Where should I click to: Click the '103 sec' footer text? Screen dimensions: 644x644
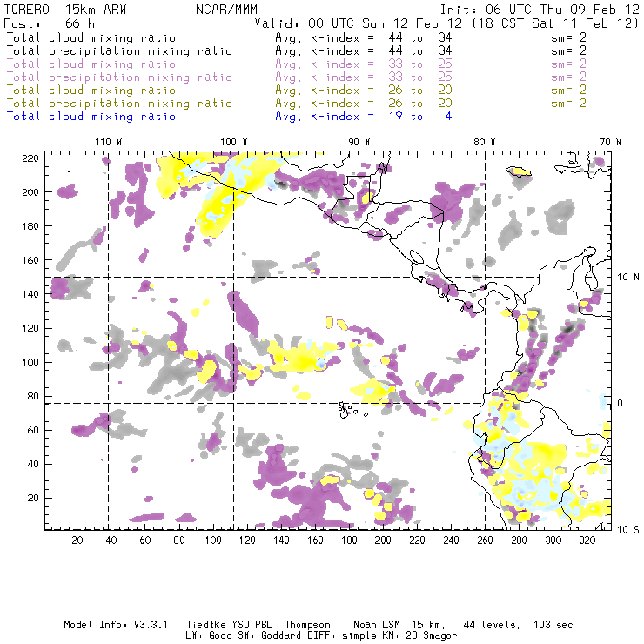[553, 625]
